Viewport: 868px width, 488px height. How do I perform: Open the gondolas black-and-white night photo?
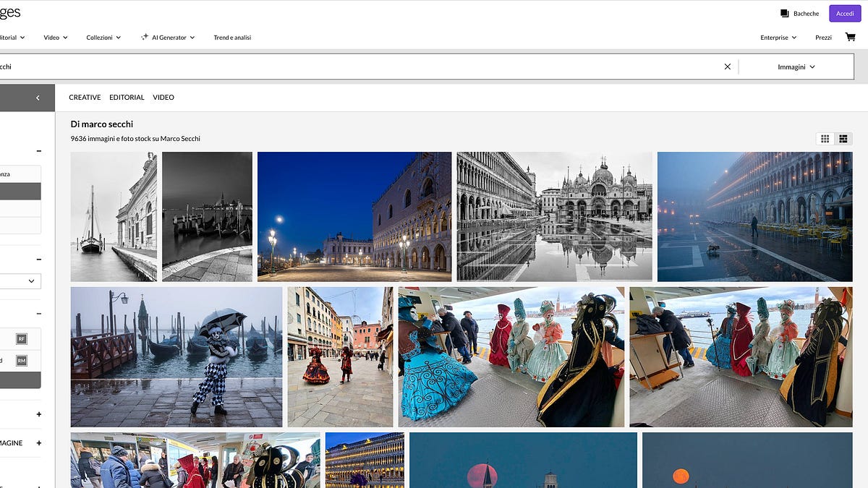pyautogui.click(x=207, y=216)
